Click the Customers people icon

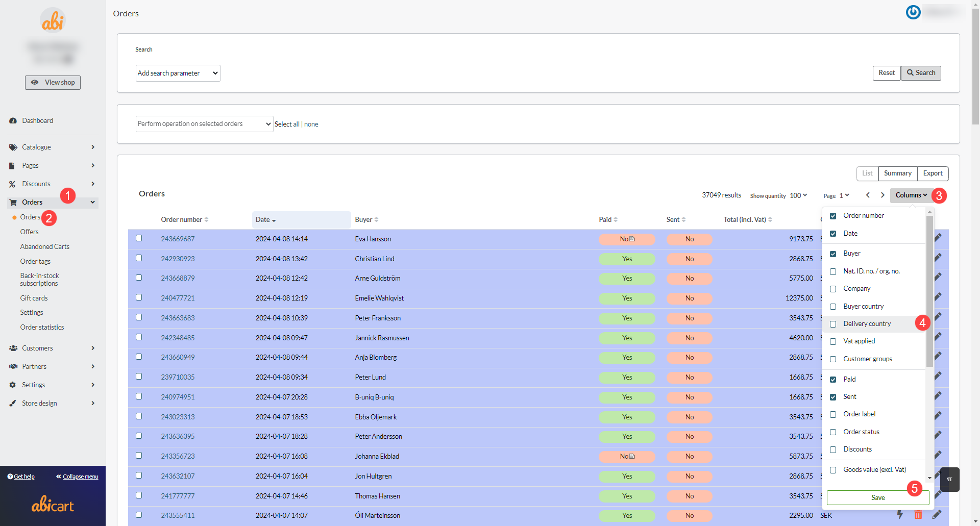13,348
